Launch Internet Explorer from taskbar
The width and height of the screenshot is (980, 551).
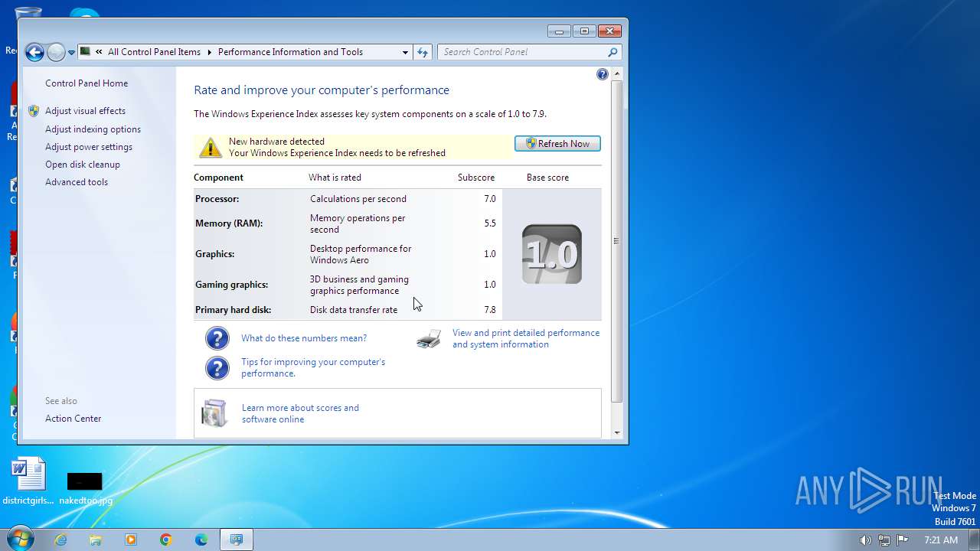(x=60, y=540)
